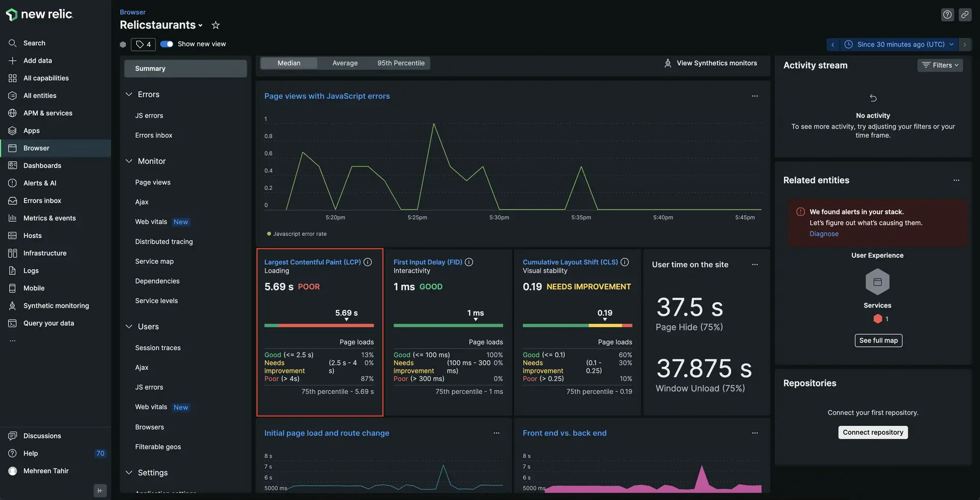
Task: Open the Summary page
Action: click(x=185, y=68)
